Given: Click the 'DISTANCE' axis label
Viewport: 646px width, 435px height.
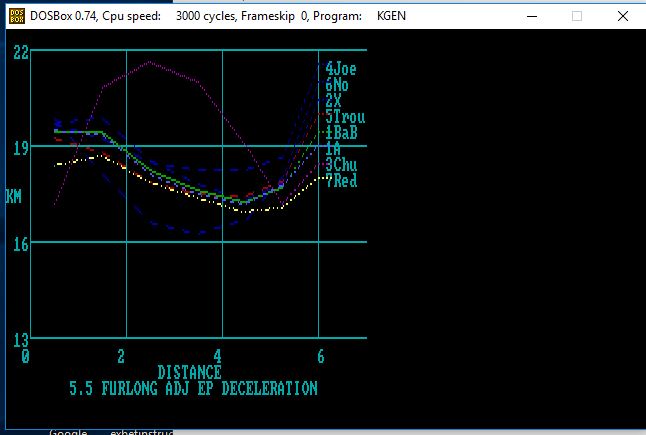Looking at the screenshot, I should (x=190, y=372).
